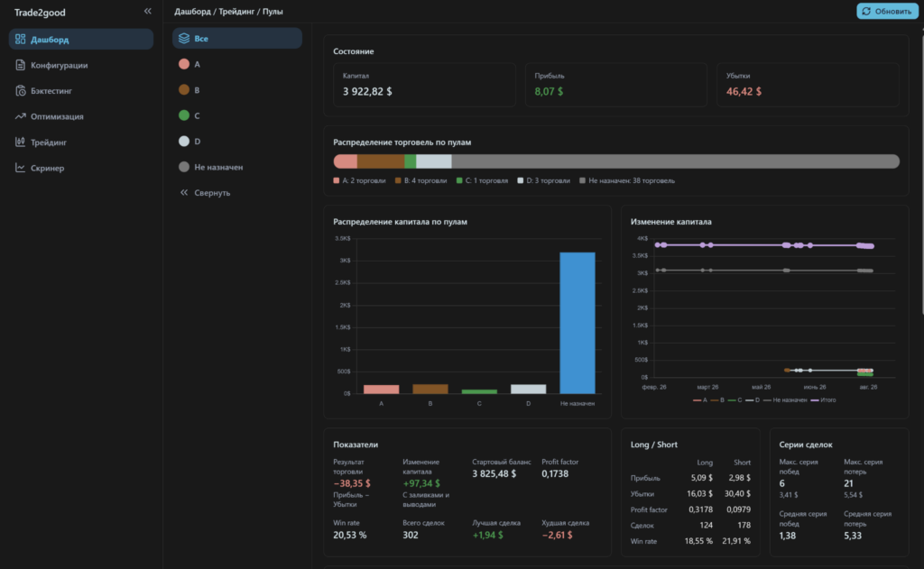Open the Дашборд sidebar icon

(x=20, y=39)
